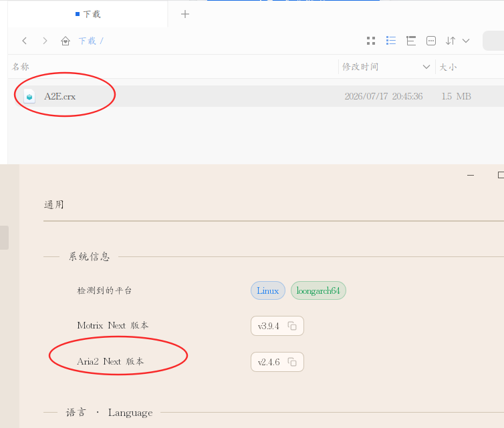Click the Aria2 Next 版本 label
This screenshot has width=504, height=428.
(110, 361)
